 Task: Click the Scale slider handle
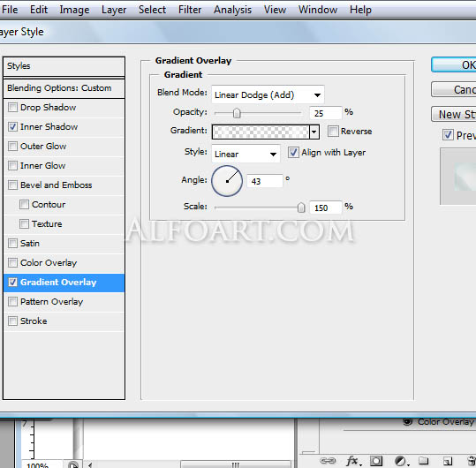[301, 208]
